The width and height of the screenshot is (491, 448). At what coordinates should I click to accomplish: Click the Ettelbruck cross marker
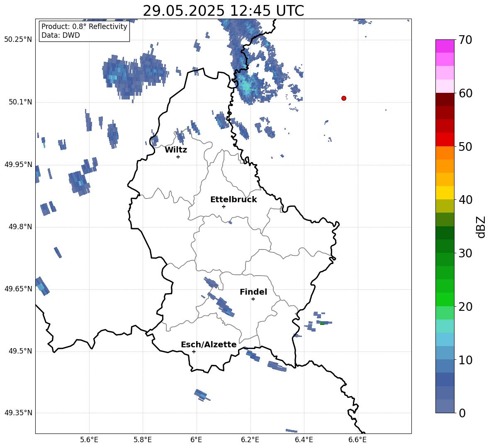click(224, 206)
